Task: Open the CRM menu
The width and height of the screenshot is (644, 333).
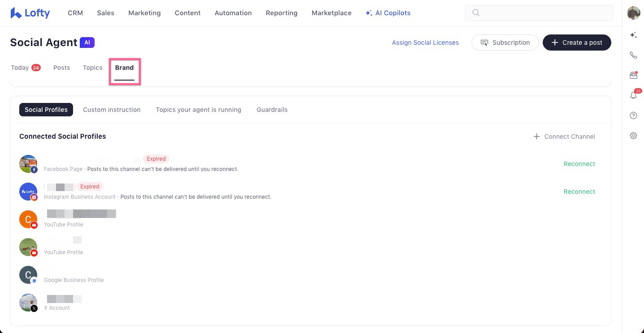Action: pos(75,13)
